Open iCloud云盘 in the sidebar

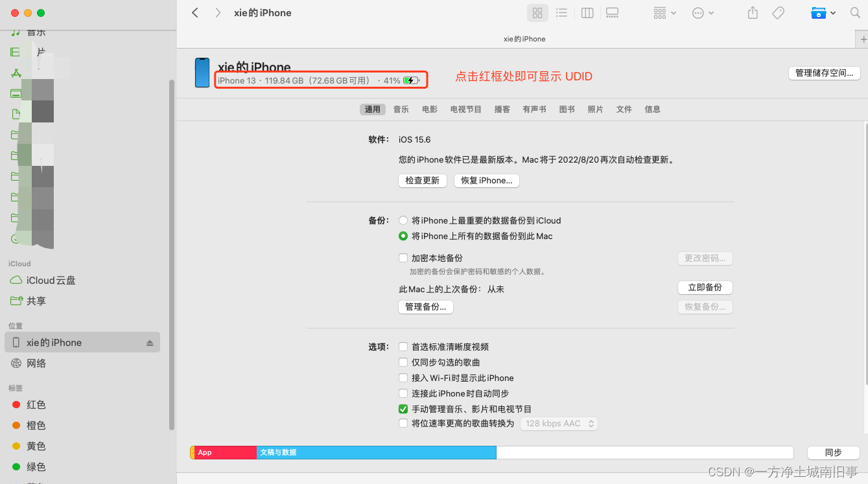pyautogui.click(x=51, y=281)
